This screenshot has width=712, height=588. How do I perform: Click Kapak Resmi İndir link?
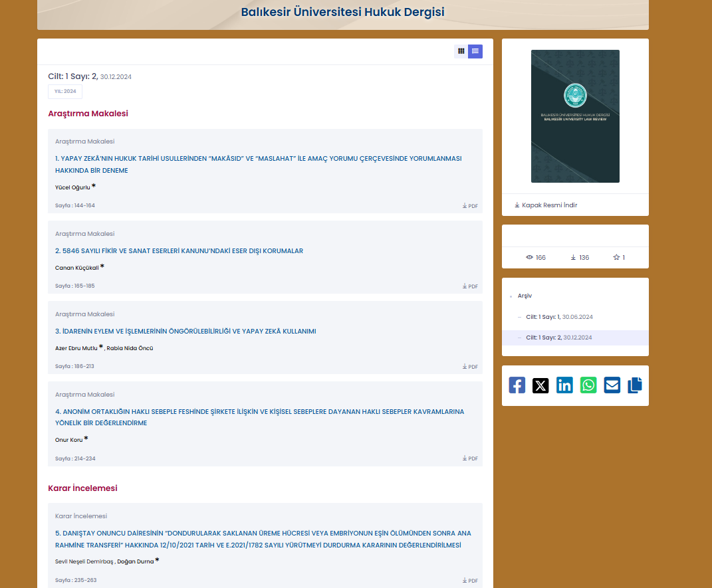click(x=546, y=205)
